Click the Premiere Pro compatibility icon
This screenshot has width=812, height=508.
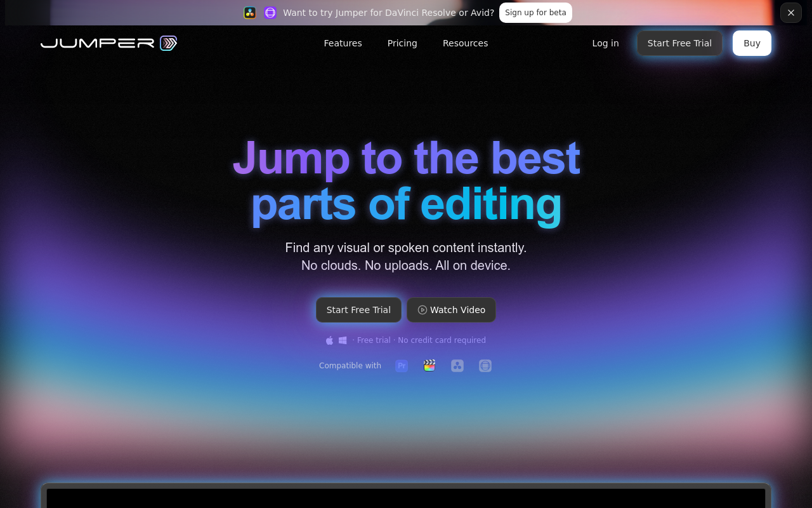tap(402, 366)
